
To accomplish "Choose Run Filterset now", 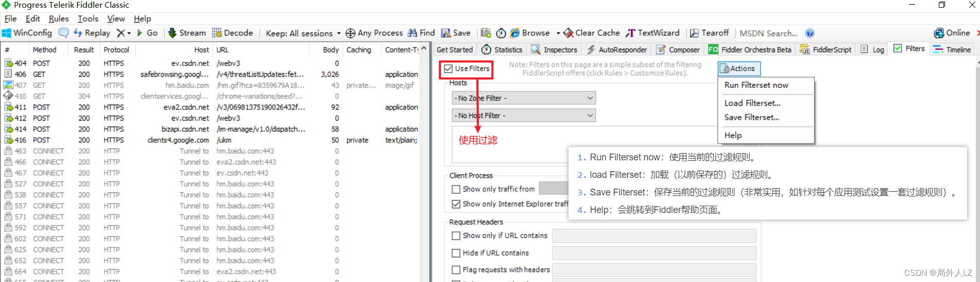I will pos(756,85).
